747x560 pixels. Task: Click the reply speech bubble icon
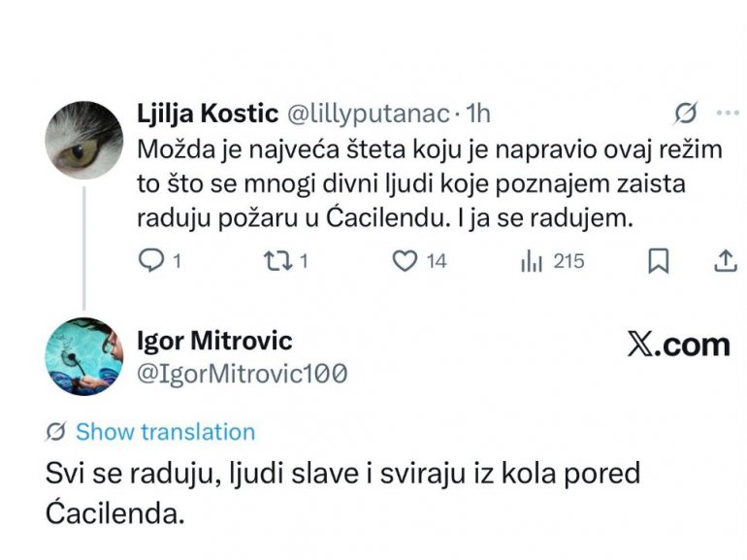pyautogui.click(x=150, y=260)
